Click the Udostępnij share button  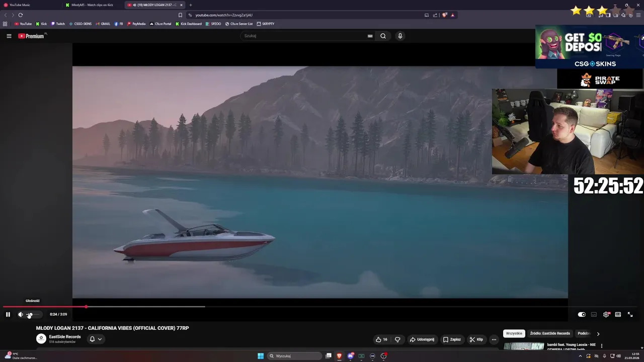tap(422, 339)
